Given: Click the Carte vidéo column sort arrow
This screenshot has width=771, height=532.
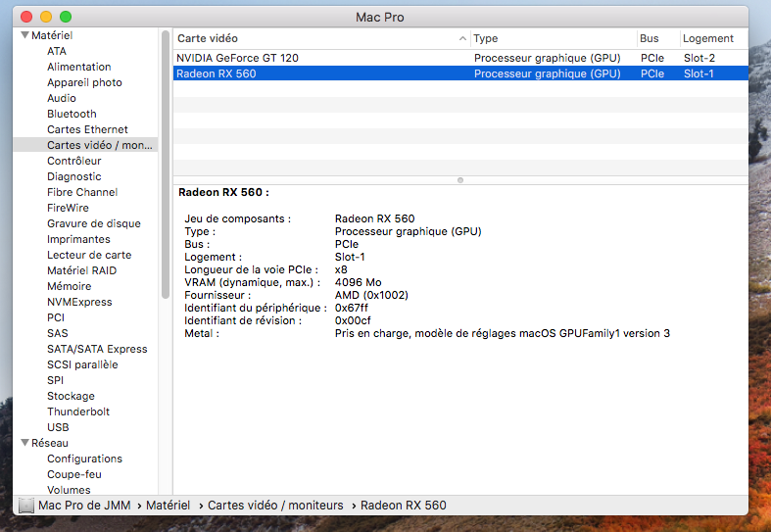Looking at the screenshot, I should click(x=462, y=38).
